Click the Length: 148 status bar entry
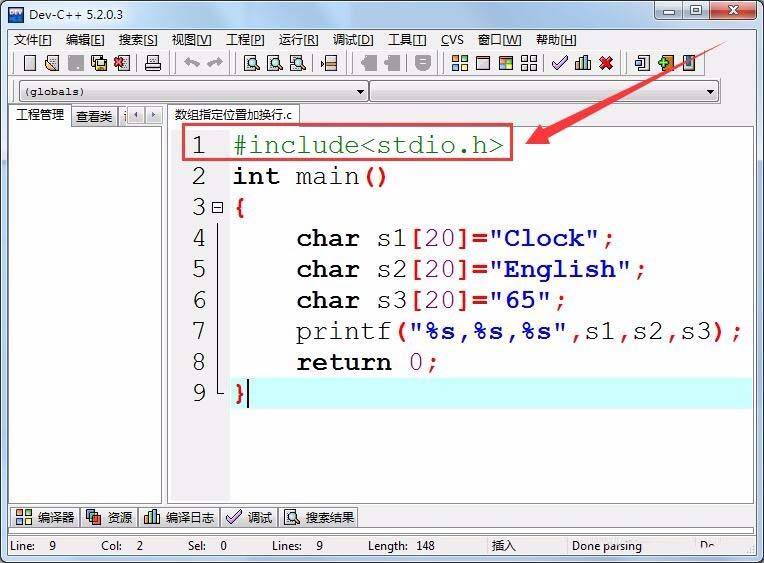 pos(401,545)
